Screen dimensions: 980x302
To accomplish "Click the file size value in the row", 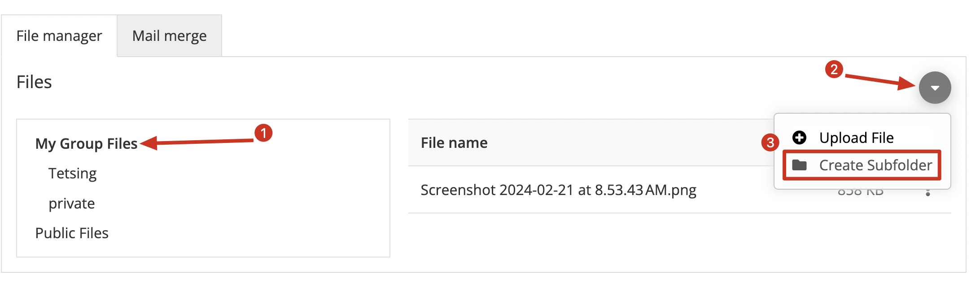I will (x=860, y=192).
